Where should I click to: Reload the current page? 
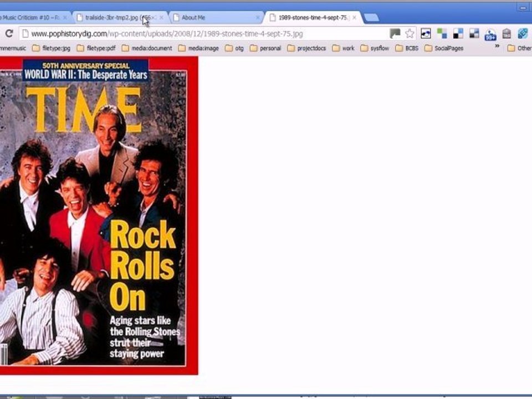pos(9,33)
